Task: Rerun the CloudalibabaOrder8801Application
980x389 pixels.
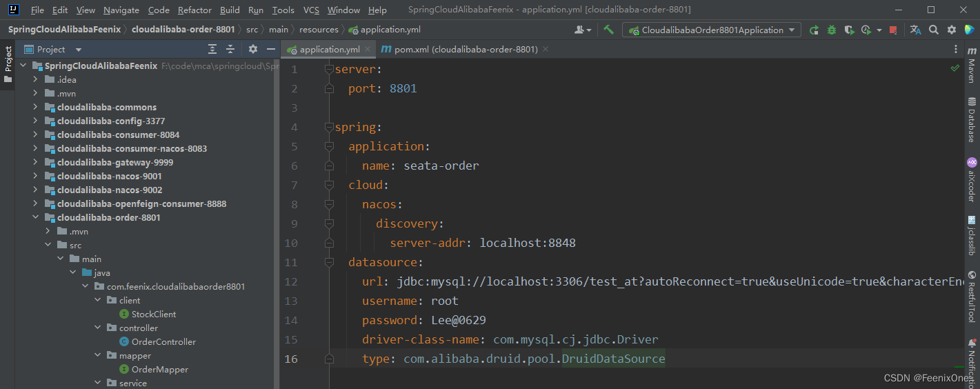Action: tap(814, 30)
